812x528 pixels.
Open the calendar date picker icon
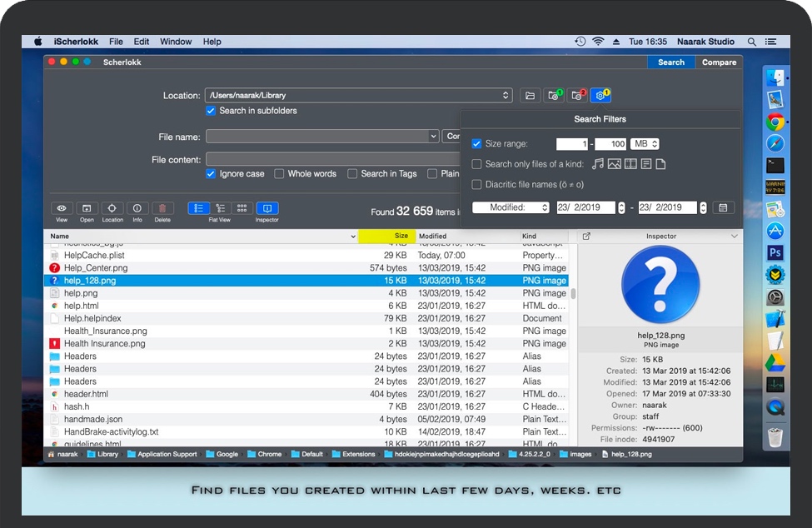point(724,207)
